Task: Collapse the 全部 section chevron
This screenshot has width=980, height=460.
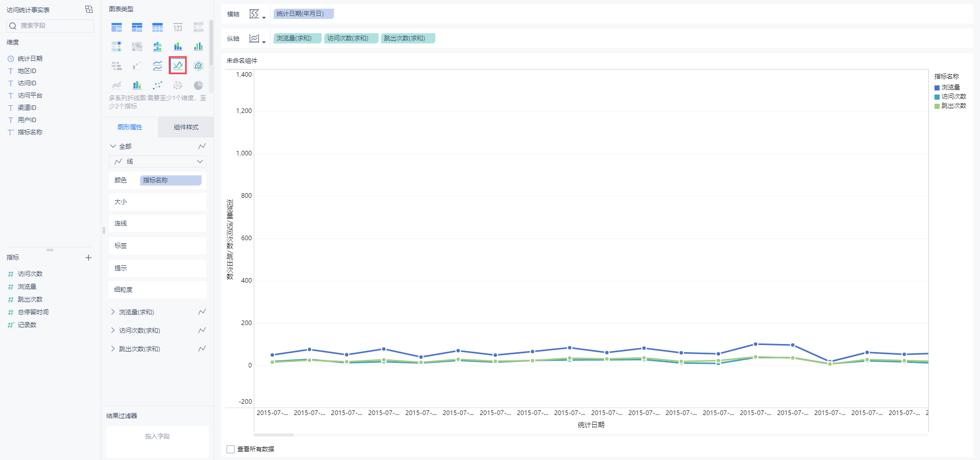Action: [x=113, y=146]
